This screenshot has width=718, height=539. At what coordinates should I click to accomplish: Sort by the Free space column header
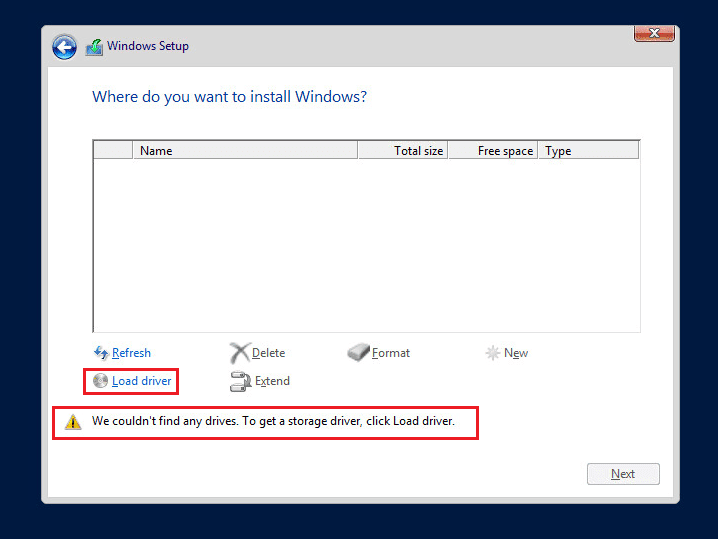tap(493, 151)
